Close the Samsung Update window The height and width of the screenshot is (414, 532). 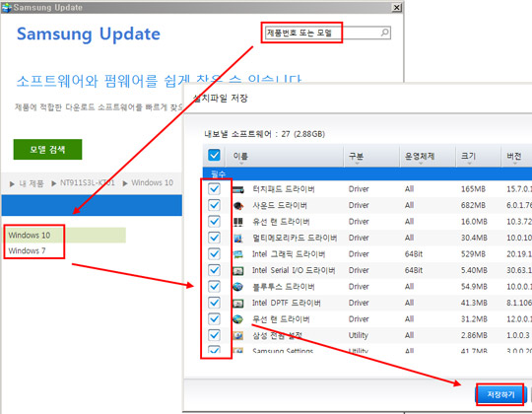click(x=397, y=7)
